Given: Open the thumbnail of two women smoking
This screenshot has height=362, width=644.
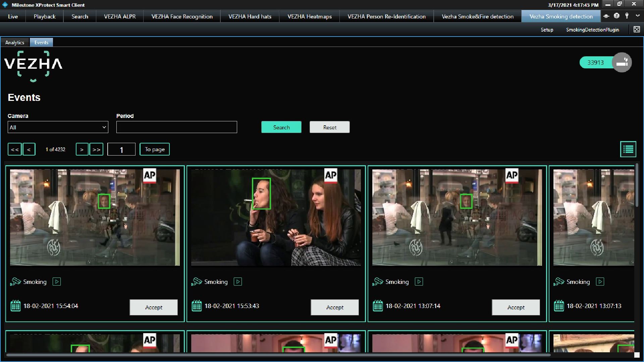Looking at the screenshot, I should click(x=276, y=218).
